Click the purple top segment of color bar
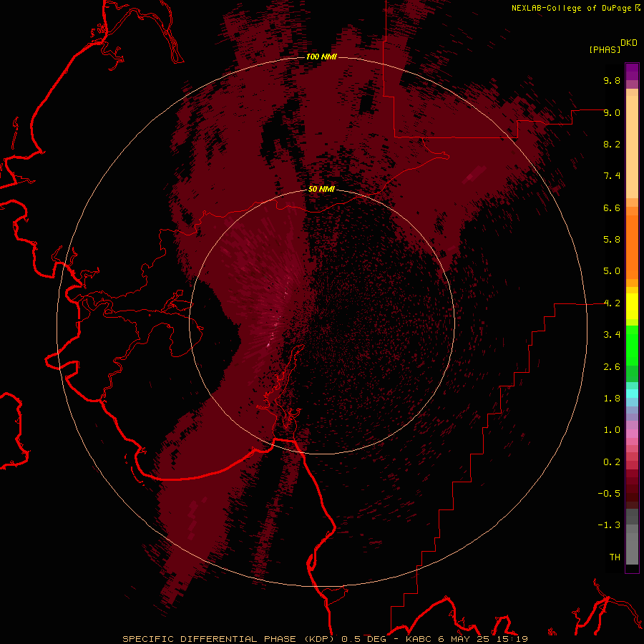The image size is (644, 644). point(632,72)
